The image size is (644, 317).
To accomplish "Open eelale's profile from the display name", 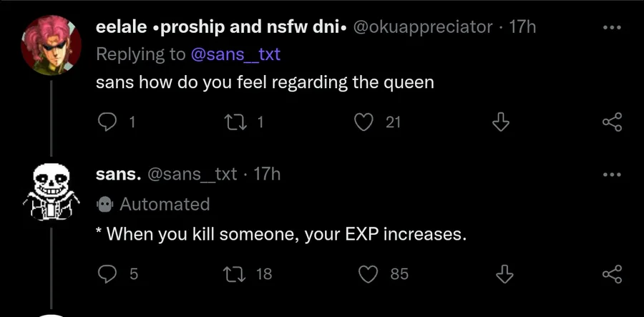I will coord(221,27).
